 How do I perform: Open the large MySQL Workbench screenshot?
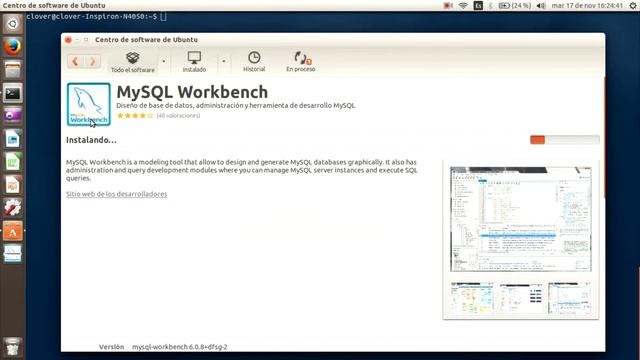pos(521,219)
